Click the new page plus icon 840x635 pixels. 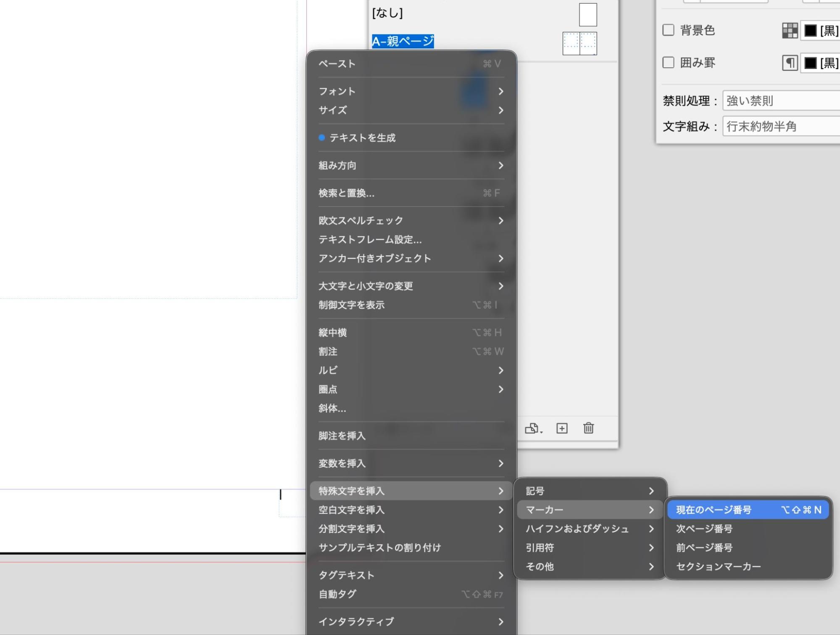[562, 428]
